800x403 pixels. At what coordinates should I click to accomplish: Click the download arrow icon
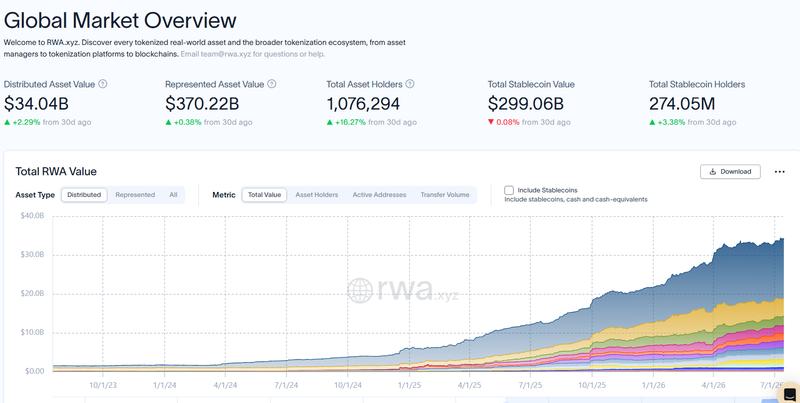(713, 172)
